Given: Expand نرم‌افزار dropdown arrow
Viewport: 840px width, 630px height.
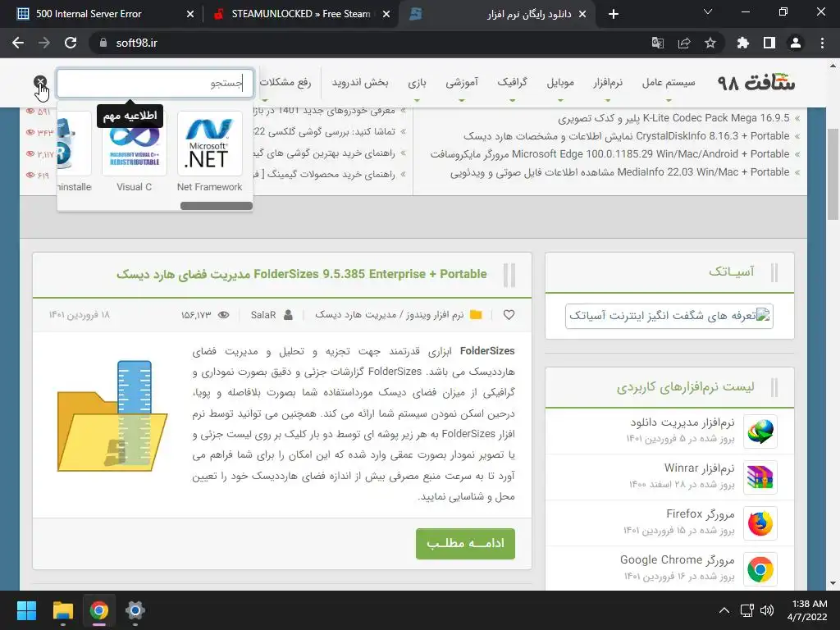Looking at the screenshot, I should pyautogui.click(x=608, y=100).
